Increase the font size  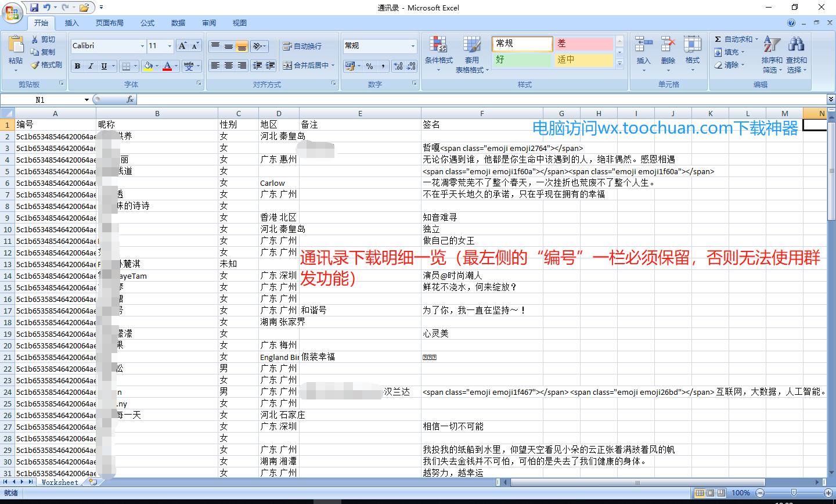pyautogui.click(x=182, y=46)
